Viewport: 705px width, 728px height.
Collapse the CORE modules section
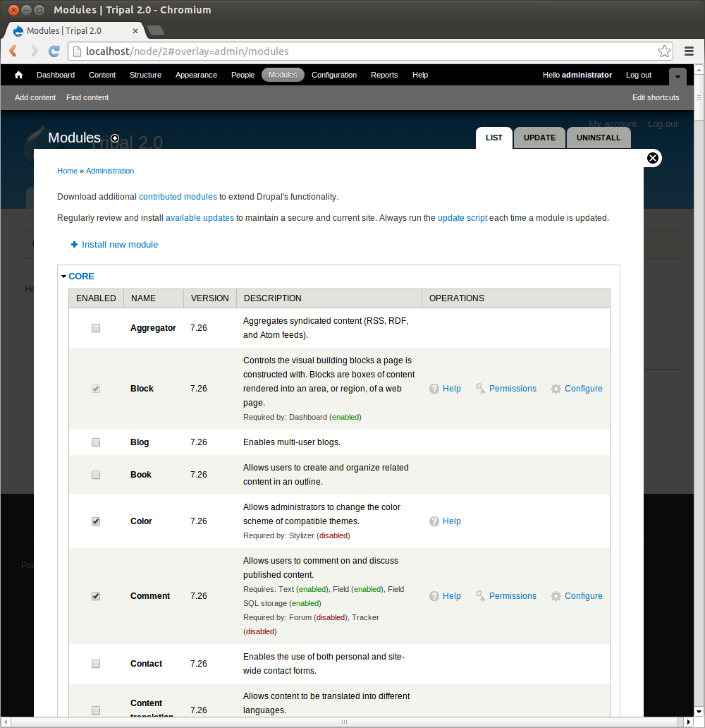(x=80, y=277)
